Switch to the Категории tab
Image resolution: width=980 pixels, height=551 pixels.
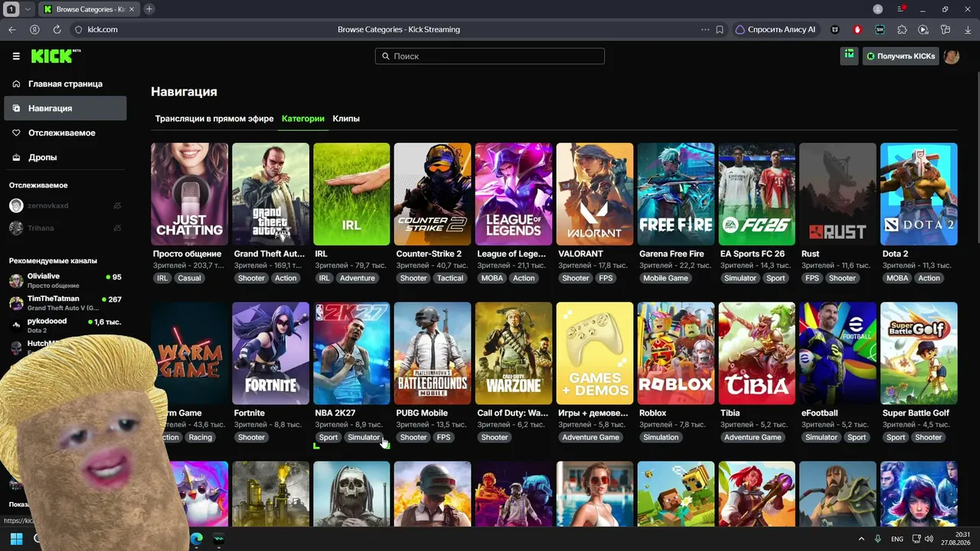(x=303, y=119)
